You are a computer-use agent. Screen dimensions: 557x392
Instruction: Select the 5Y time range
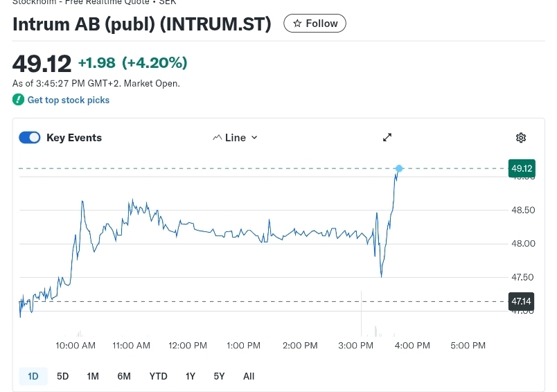(x=219, y=376)
